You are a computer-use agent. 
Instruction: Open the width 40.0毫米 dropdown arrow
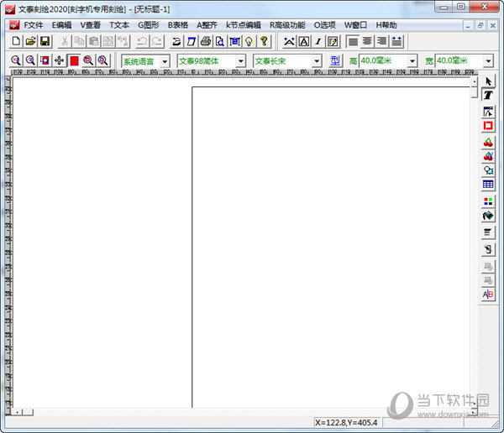click(x=488, y=60)
